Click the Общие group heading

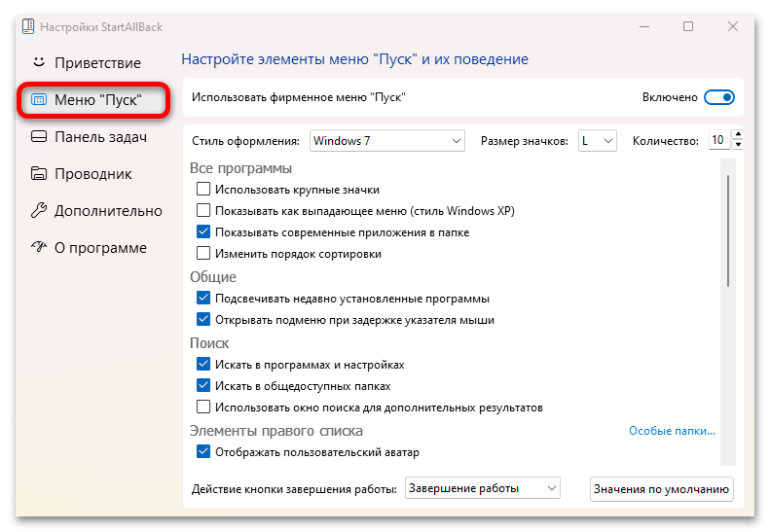click(x=213, y=277)
